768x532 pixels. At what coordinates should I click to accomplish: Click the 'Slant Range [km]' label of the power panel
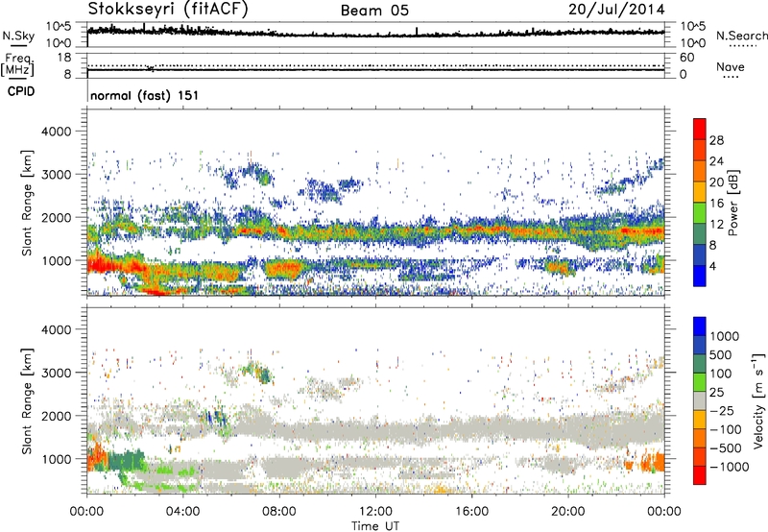27,203
